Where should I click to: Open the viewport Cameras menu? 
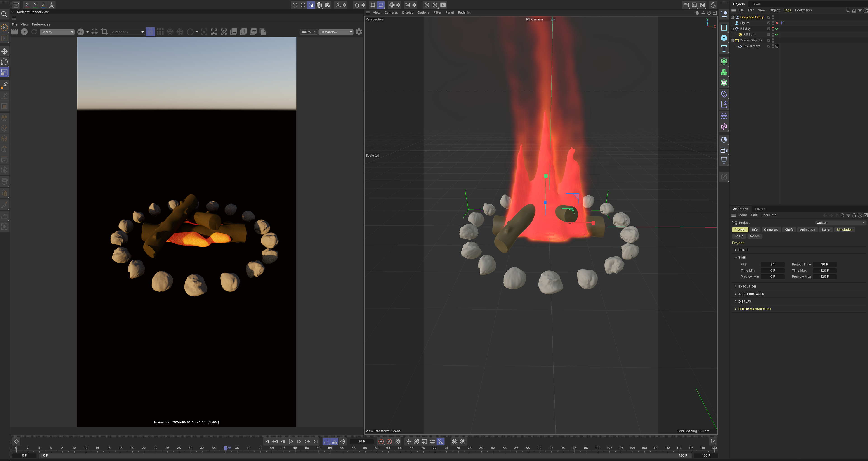391,12
